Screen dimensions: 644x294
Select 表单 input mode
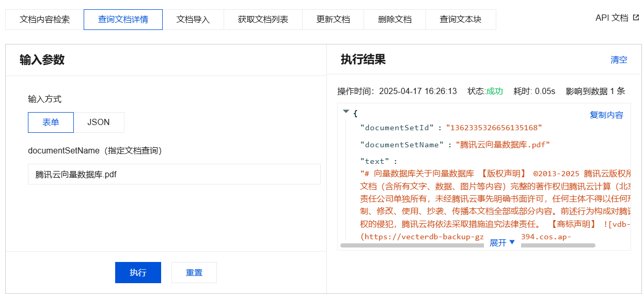pyautogui.click(x=51, y=122)
